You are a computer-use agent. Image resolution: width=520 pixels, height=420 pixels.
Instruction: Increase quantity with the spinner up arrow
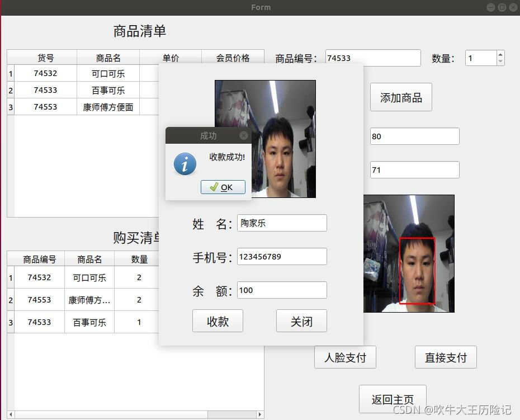click(500, 54)
